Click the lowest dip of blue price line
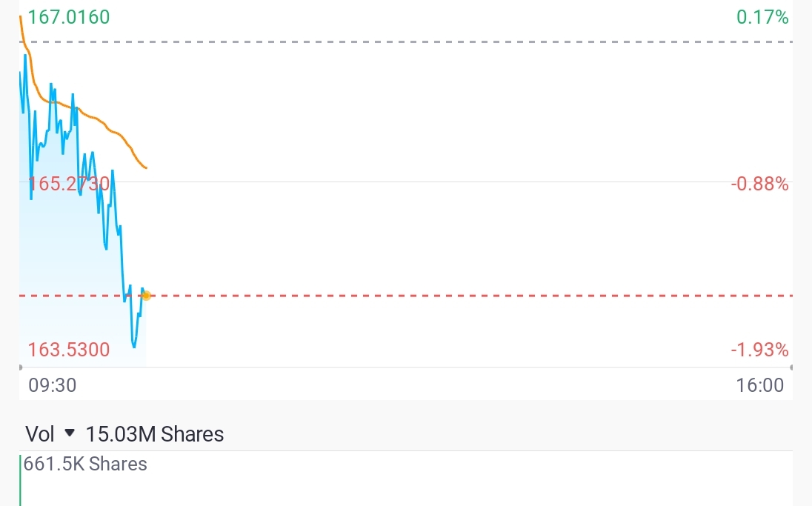 coord(134,345)
